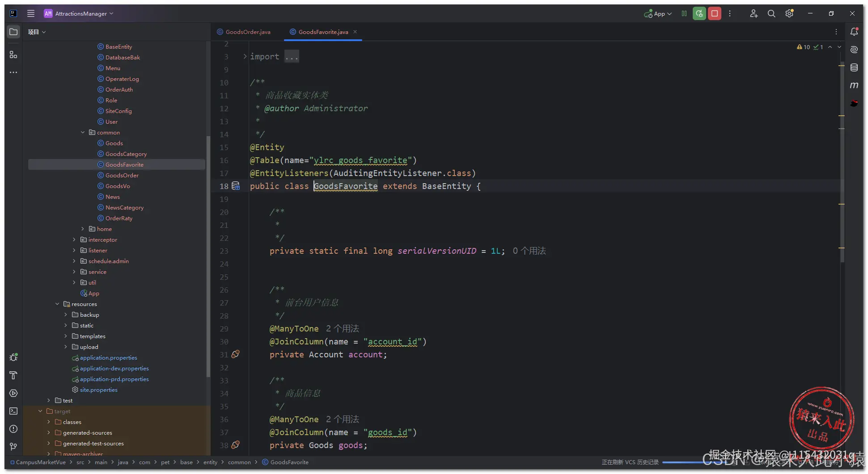Image resolution: width=868 pixels, height=474 pixels.
Task: Open site.properties file
Action: [x=98, y=390]
